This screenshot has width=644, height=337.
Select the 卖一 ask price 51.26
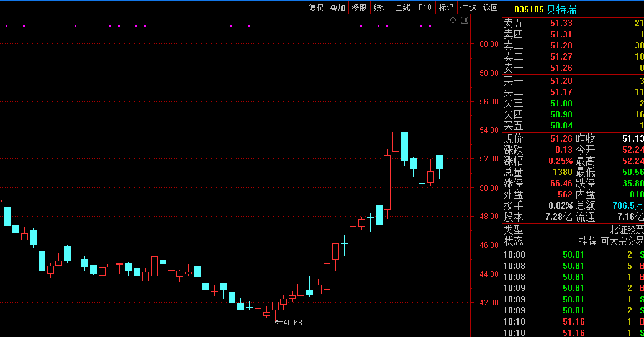[561, 68]
